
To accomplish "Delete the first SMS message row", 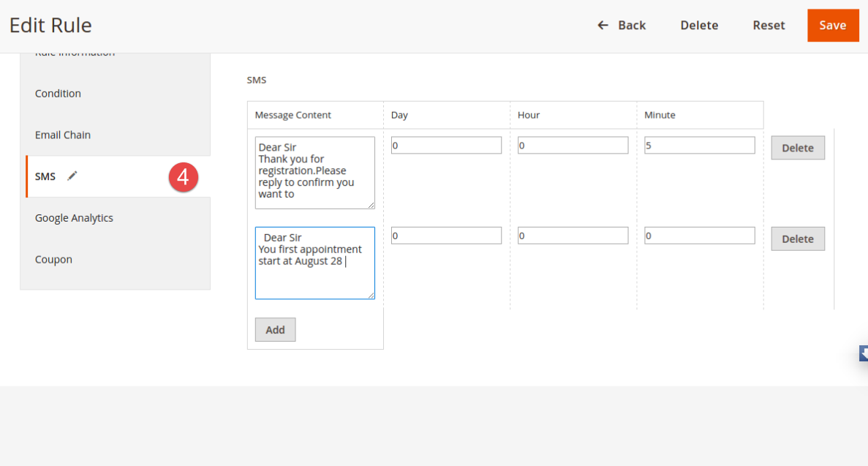I will (797, 148).
